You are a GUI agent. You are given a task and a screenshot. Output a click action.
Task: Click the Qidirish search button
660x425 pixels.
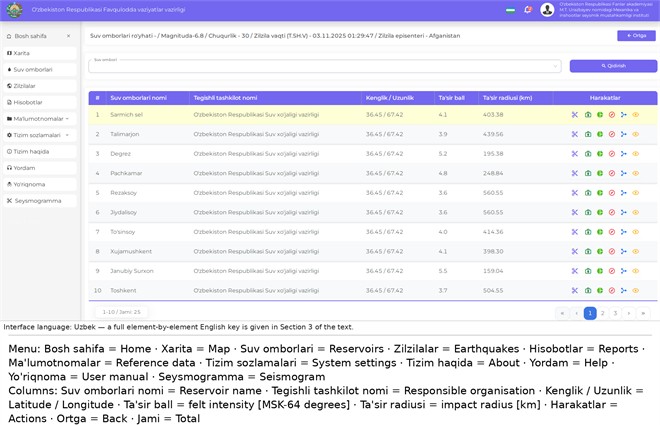pyautogui.click(x=613, y=66)
